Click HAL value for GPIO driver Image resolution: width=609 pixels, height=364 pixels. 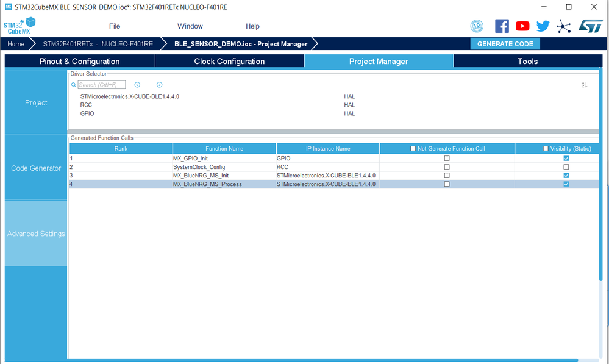tap(349, 113)
